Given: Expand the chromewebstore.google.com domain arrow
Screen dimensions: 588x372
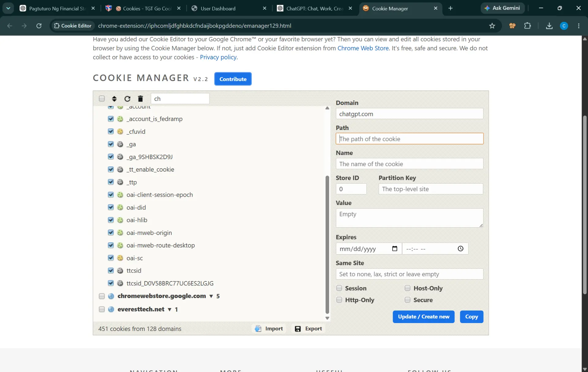Looking at the screenshot, I should (x=211, y=296).
